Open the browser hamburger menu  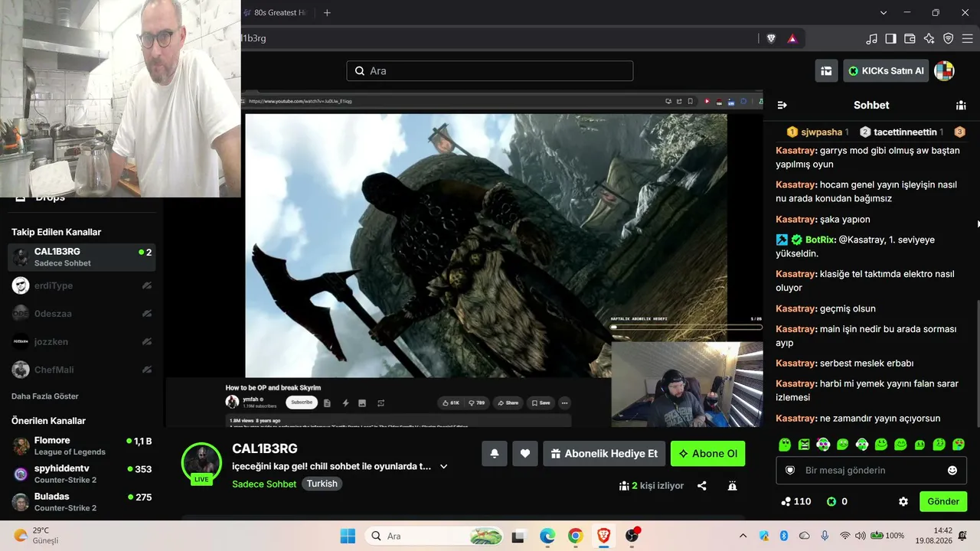coord(967,38)
